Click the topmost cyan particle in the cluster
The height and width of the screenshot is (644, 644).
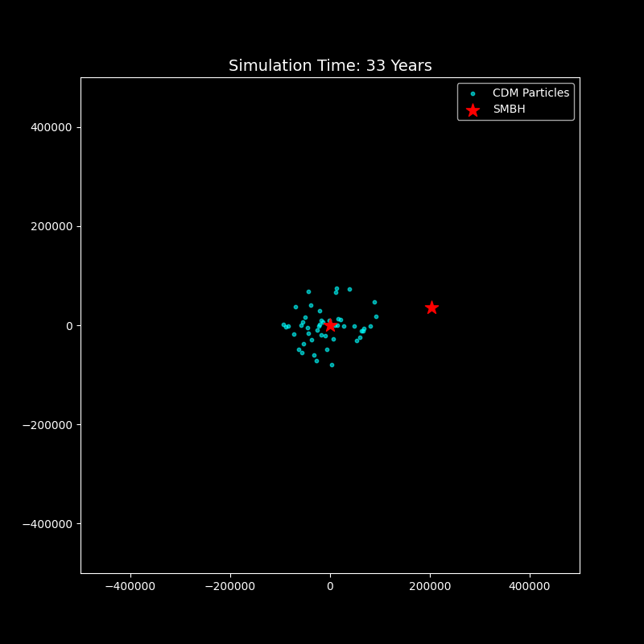(x=336, y=288)
